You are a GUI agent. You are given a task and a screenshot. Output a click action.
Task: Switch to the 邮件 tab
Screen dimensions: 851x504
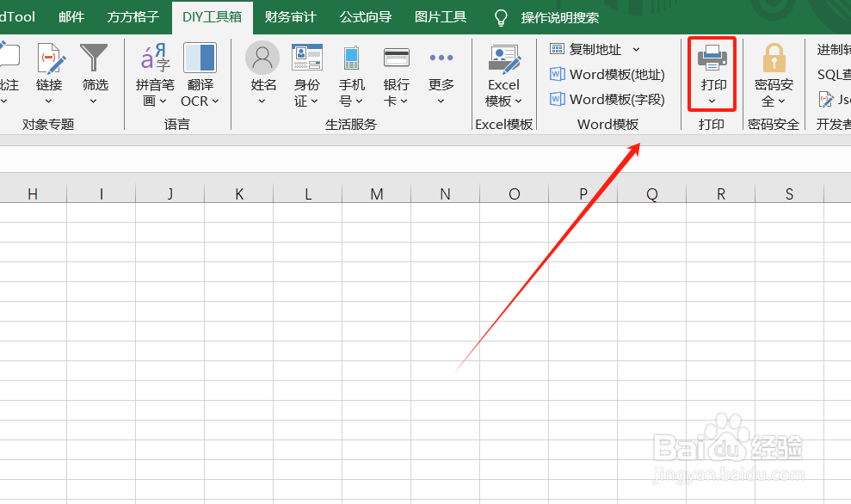tap(71, 17)
